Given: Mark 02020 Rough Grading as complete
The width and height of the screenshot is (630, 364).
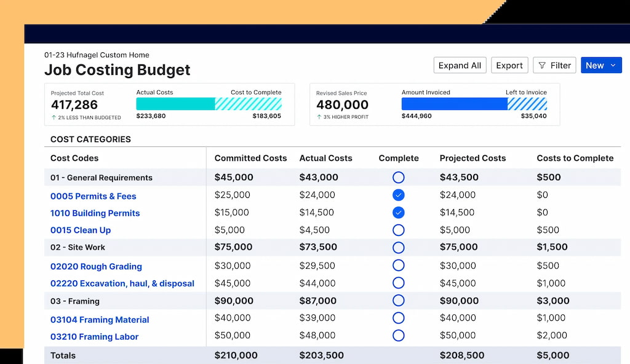Looking at the screenshot, I should click(398, 265).
